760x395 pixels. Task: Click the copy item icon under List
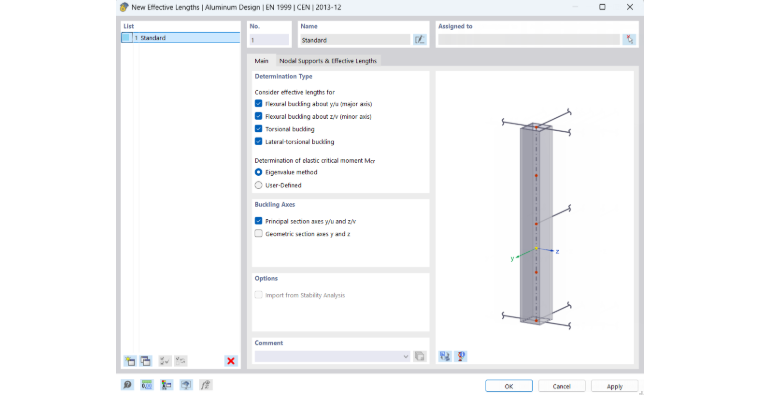pos(146,361)
